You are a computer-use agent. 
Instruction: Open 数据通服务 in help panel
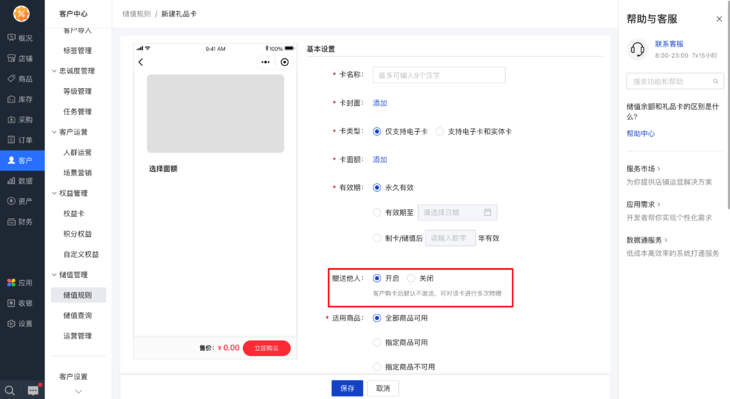tap(647, 240)
